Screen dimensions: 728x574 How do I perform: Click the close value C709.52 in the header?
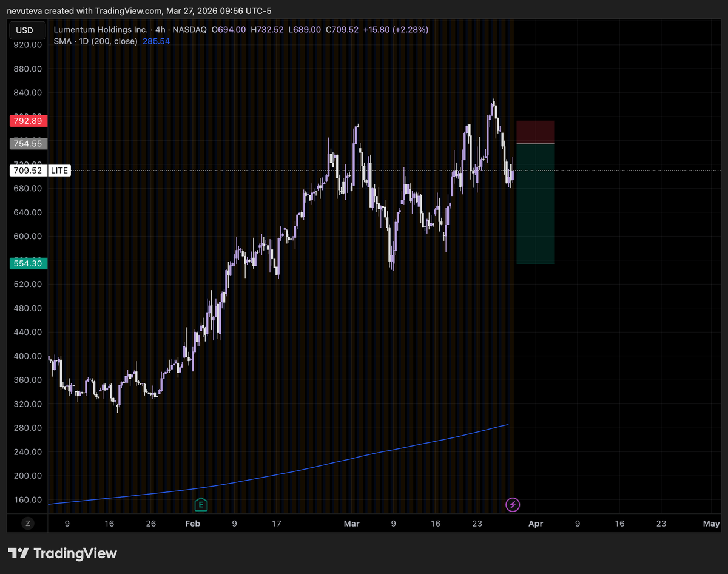(342, 29)
